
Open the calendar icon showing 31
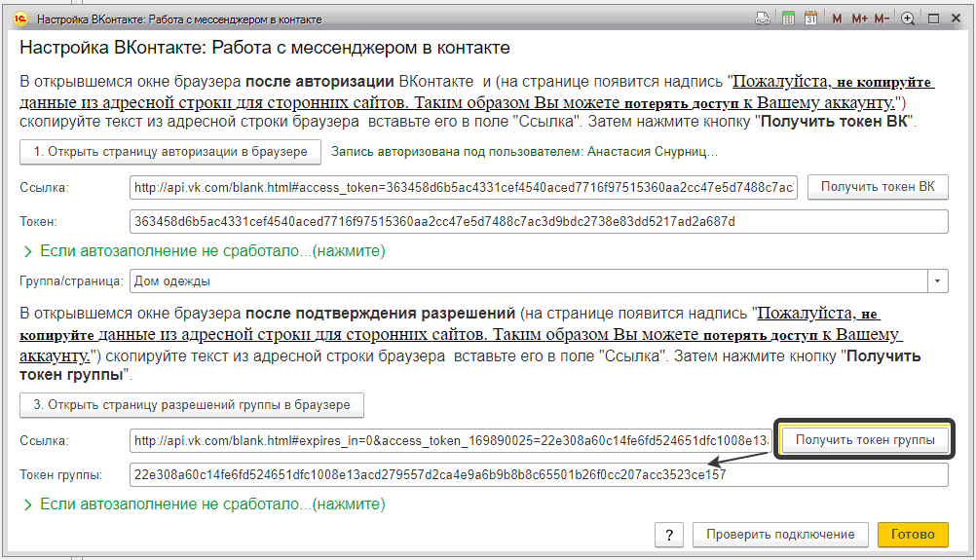click(x=810, y=19)
